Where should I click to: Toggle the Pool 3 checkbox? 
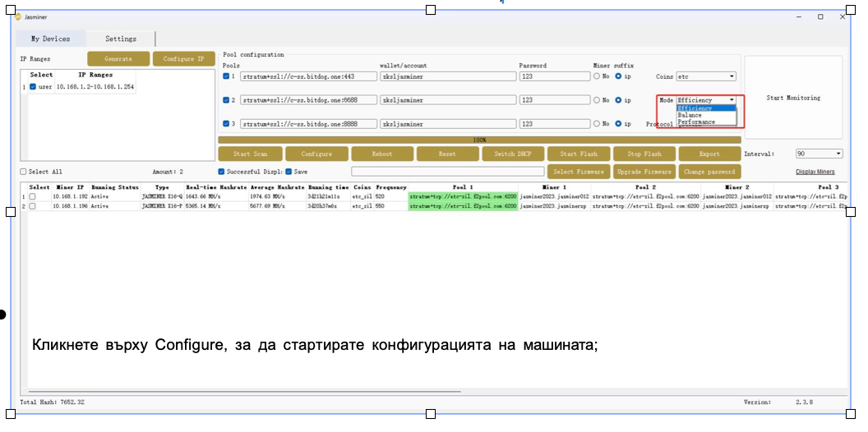(x=226, y=124)
